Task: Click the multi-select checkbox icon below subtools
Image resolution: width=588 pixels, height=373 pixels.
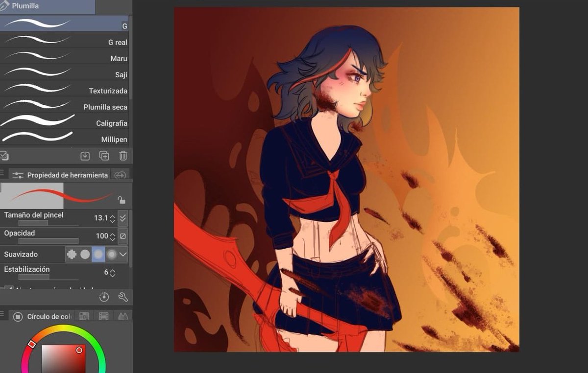Action: (4, 156)
